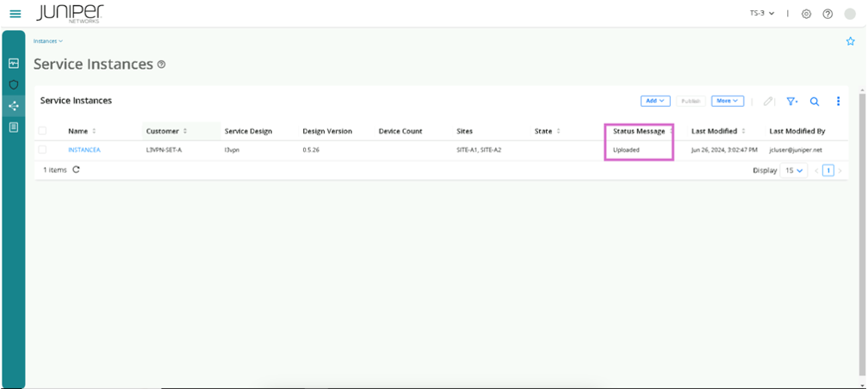Open the hamburger navigation menu
Viewport: 868px width, 389px height.
(x=15, y=14)
